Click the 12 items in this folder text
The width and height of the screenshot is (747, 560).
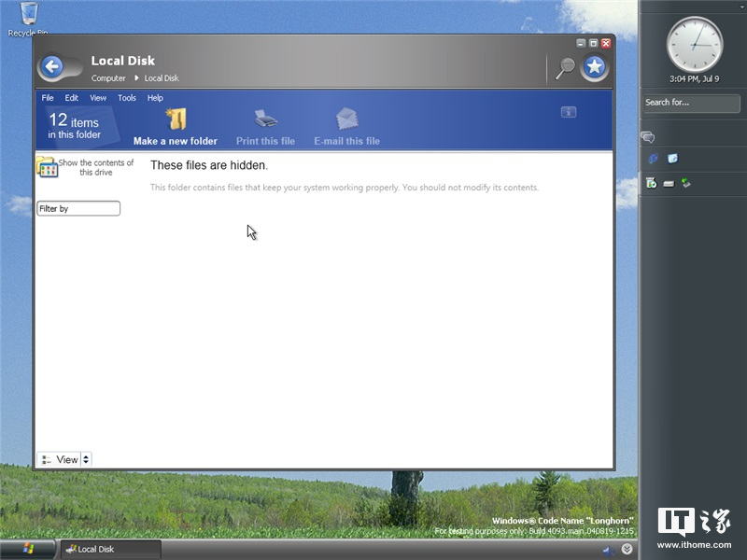pos(75,125)
